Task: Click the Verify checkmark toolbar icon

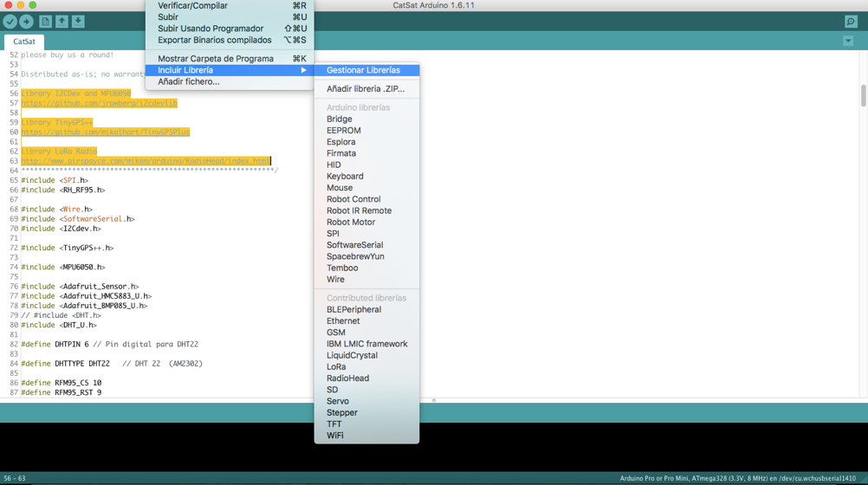Action: (x=10, y=22)
